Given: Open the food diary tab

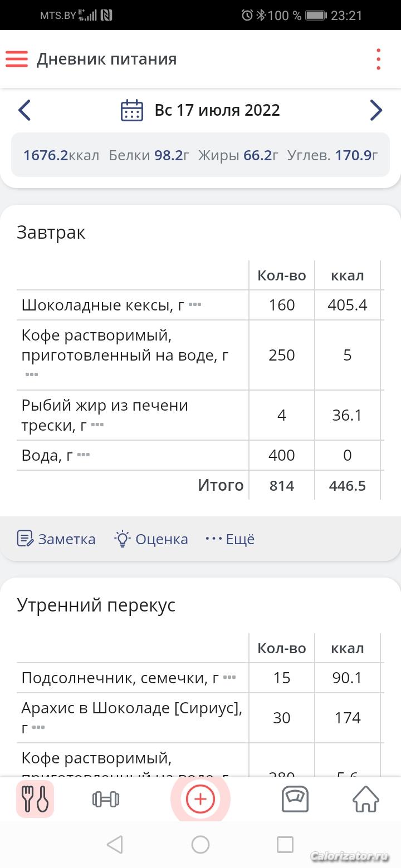Looking at the screenshot, I should point(35,799).
